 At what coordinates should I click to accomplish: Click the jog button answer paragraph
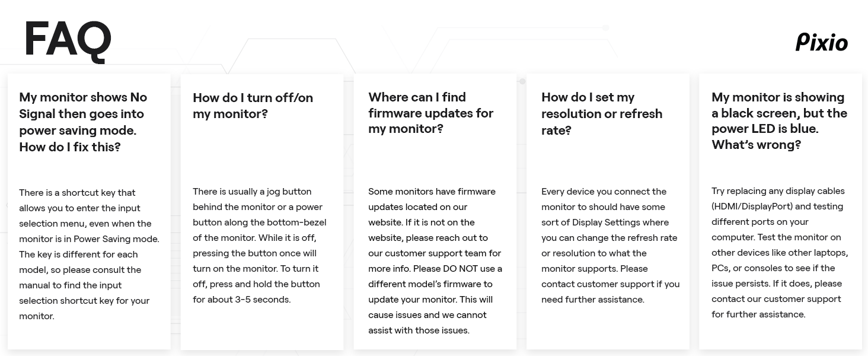(259, 245)
